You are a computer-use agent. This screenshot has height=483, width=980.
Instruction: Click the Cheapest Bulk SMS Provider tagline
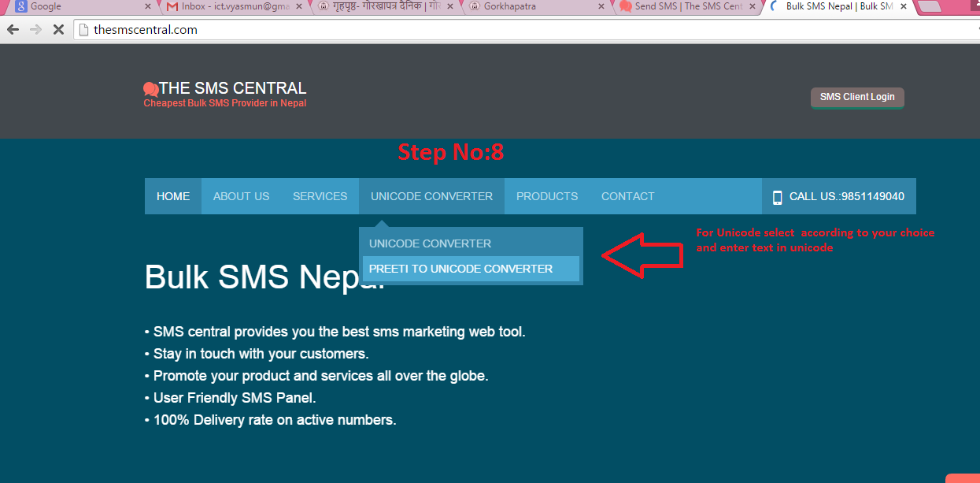coord(225,103)
